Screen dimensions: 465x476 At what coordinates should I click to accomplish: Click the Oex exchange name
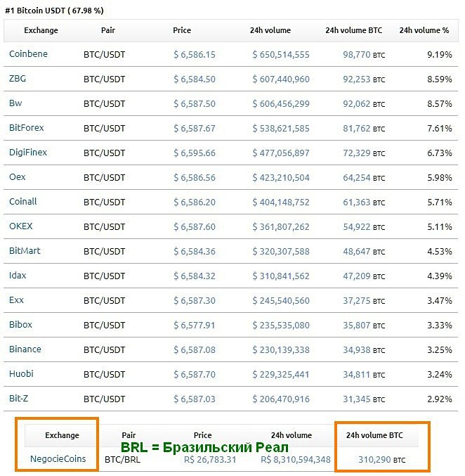click(x=18, y=177)
